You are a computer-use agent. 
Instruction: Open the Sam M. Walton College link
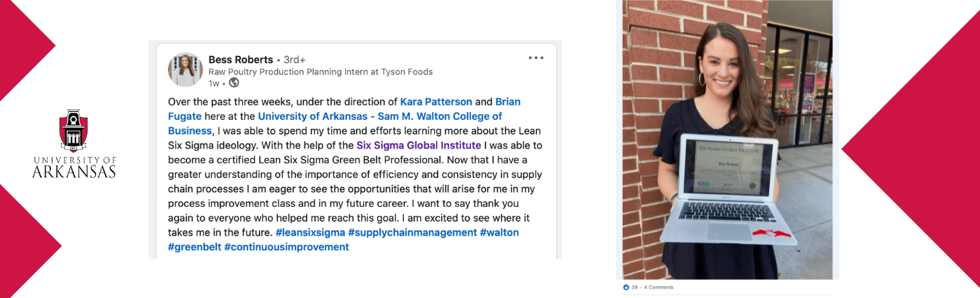click(379, 116)
